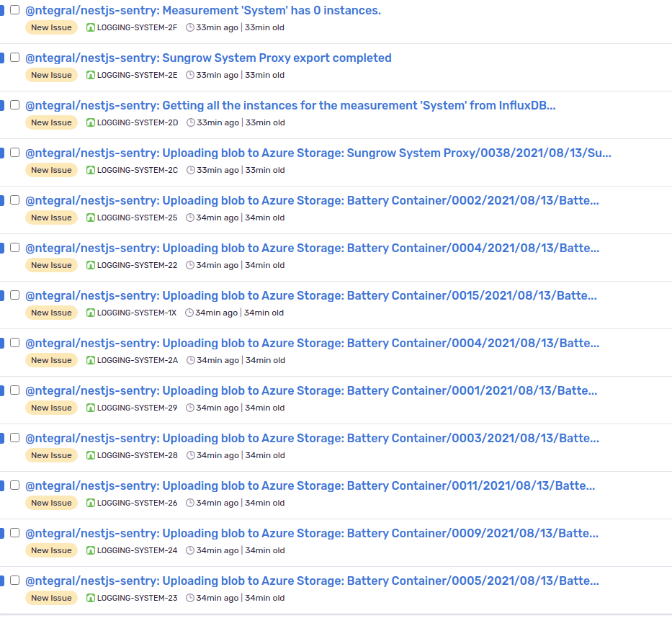This screenshot has height=618, width=672.
Task: Click the clock icon in the LOGGING-SYSTEM-25 row
Action: click(190, 218)
